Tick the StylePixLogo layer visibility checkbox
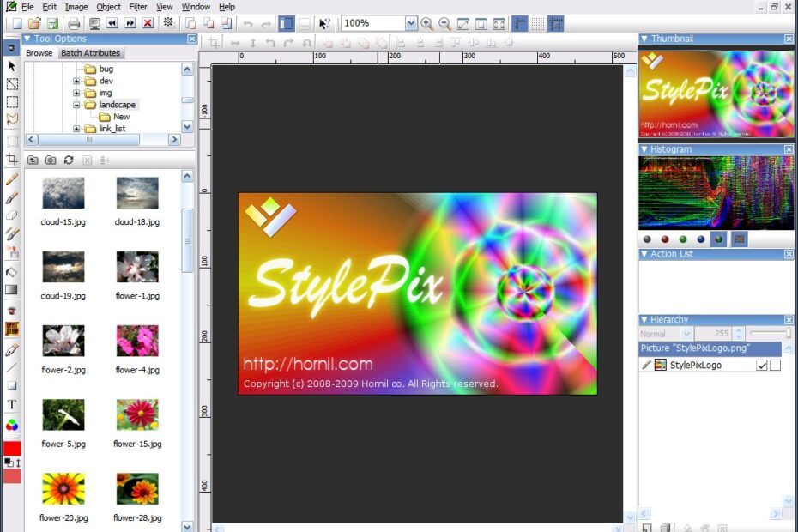 click(762, 365)
